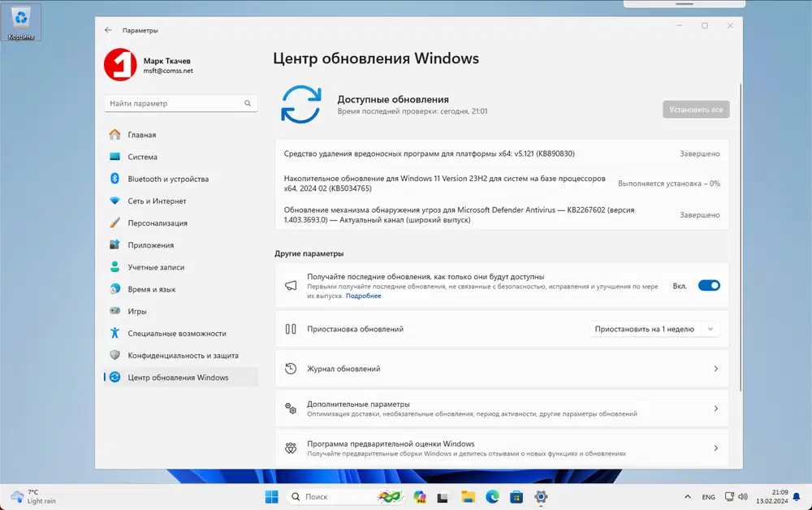Click the settings window vertical scrollbar
This screenshot has height=510, width=812.
(x=741, y=237)
